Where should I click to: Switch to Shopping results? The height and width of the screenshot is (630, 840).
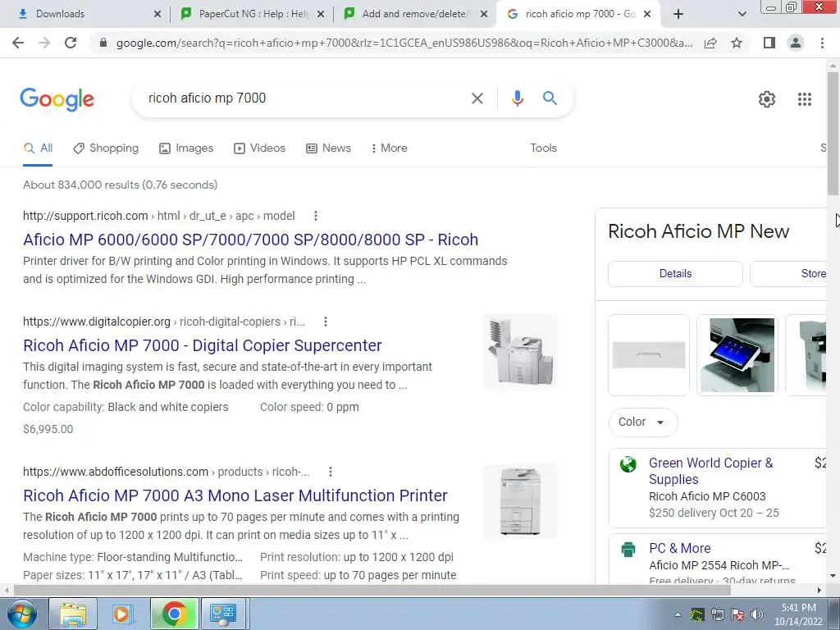pyautogui.click(x=106, y=148)
